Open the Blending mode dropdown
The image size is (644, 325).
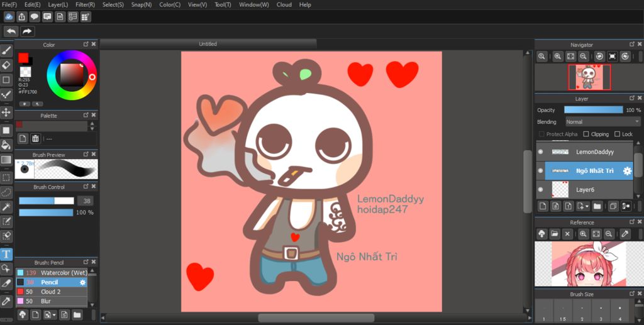tap(603, 122)
